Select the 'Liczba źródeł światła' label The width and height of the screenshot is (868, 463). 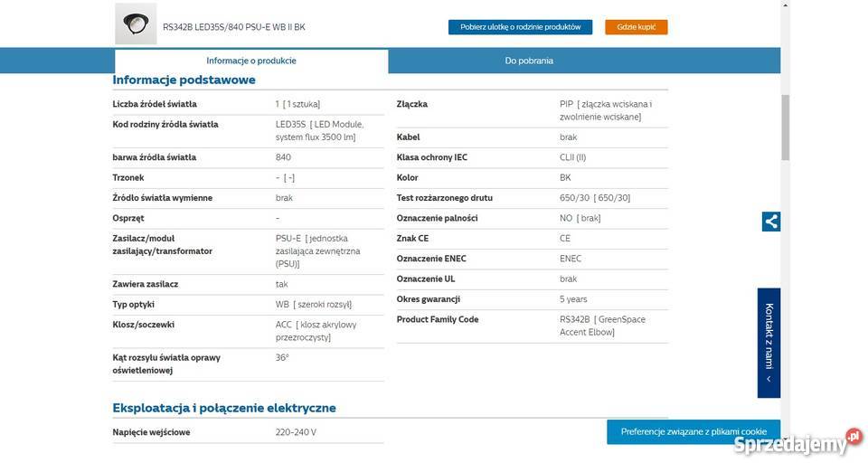(x=155, y=104)
